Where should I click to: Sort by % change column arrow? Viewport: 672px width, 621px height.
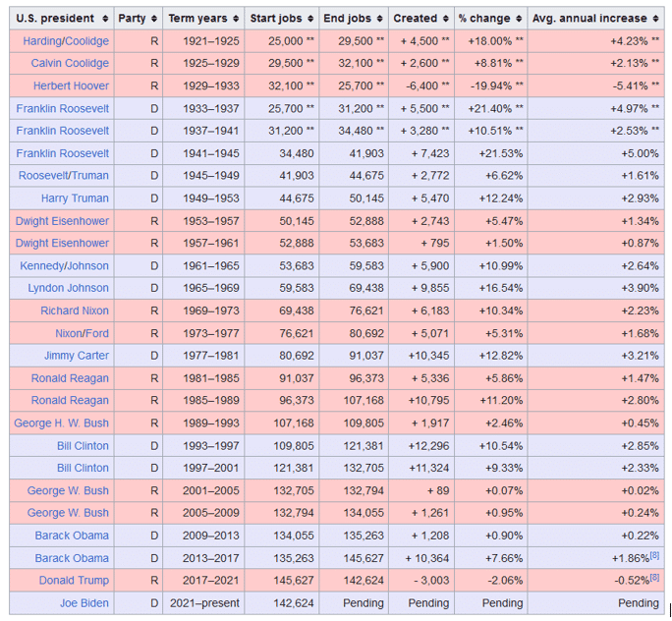518,18
